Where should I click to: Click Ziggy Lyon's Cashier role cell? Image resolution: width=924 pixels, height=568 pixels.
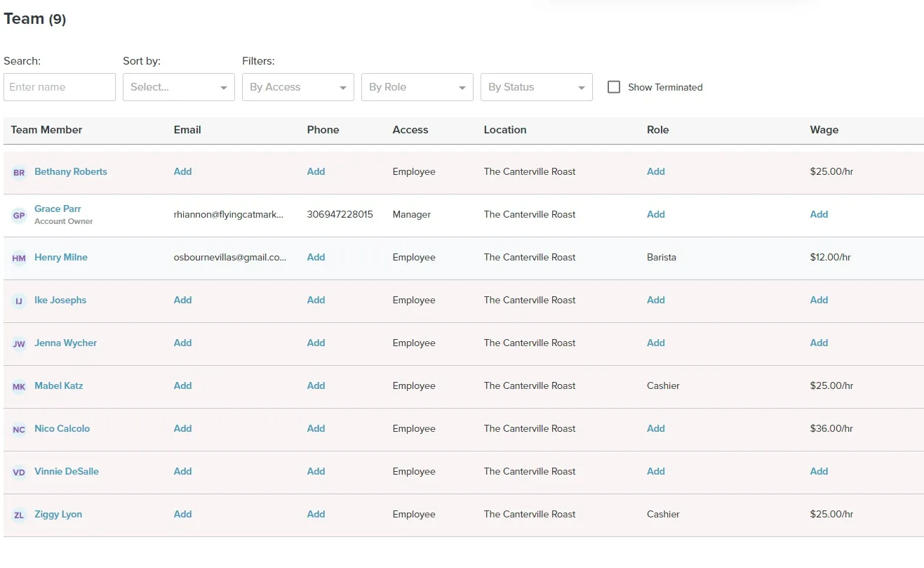(664, 514)
